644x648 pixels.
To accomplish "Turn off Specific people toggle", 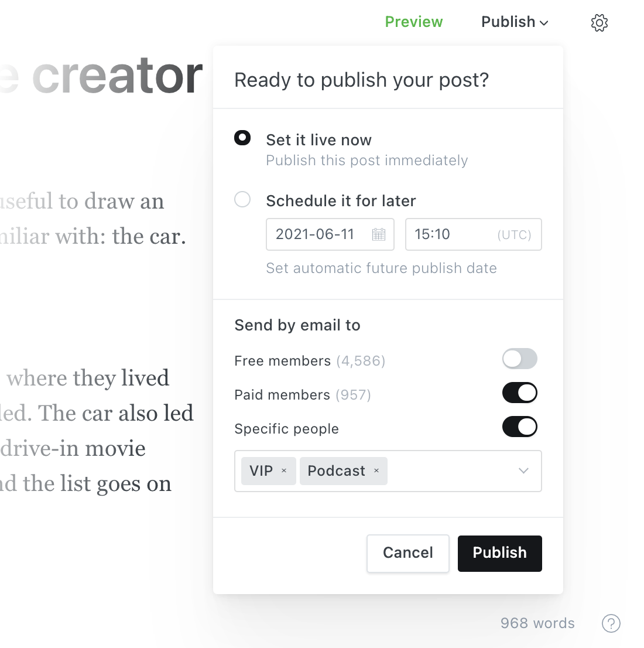I will click(520, 427).
